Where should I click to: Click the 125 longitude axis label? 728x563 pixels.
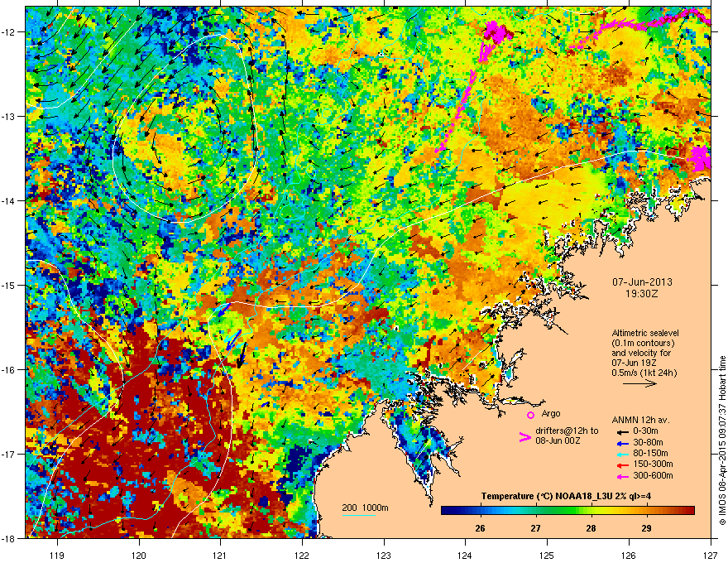click(547, 555)
